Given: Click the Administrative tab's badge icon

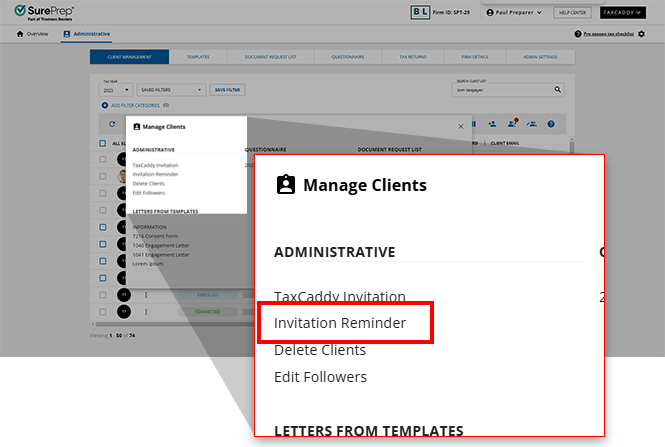Looking at the screenshot, I should [x=67, y=34].
